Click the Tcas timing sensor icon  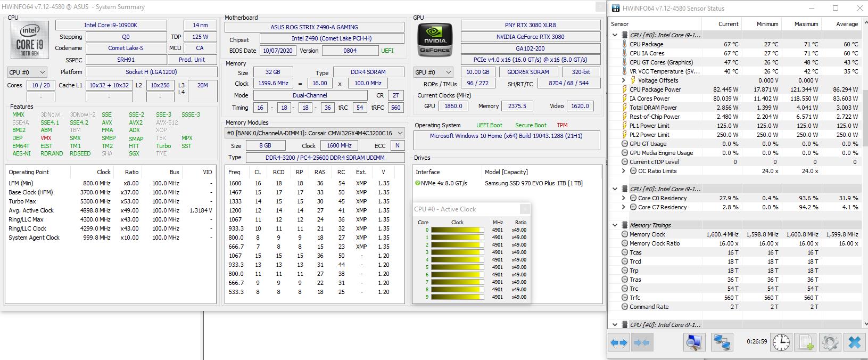click(625, 252)
